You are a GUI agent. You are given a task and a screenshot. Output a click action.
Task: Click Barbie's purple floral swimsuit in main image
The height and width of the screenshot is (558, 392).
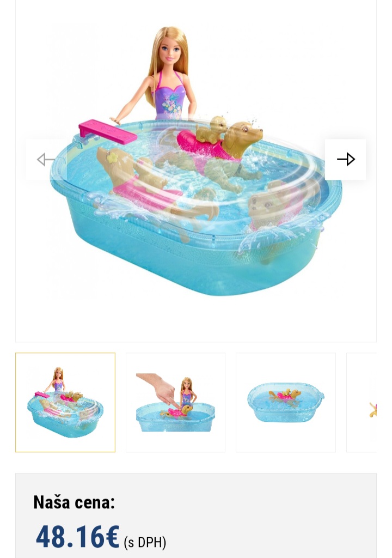170,98
